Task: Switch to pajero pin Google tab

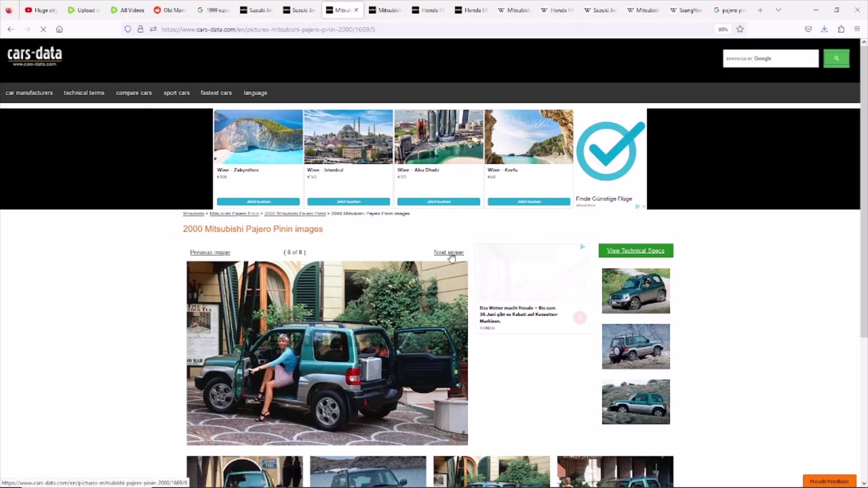Action: click(729, 10)
